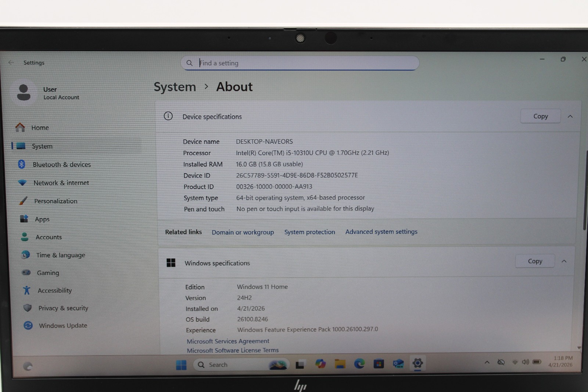
Task: Click System in the breadcrumb
Action: pos(175,87)
